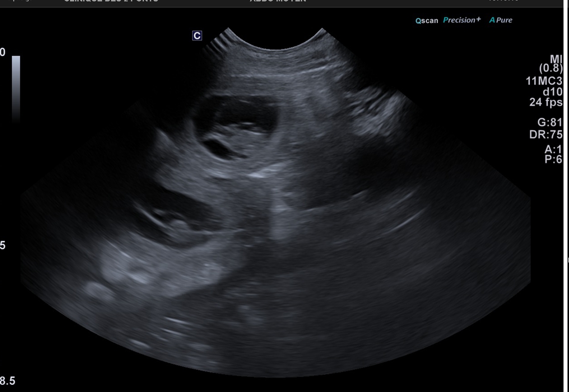Click the 0 depth scale marker
This screenshot has height=392, width=569.
click(2, 52)
